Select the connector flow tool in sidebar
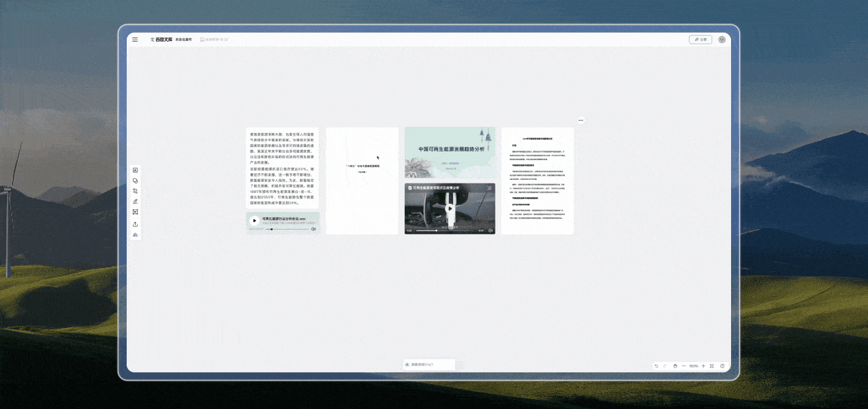This screenshot has width=868, height=409. (135, 191)
